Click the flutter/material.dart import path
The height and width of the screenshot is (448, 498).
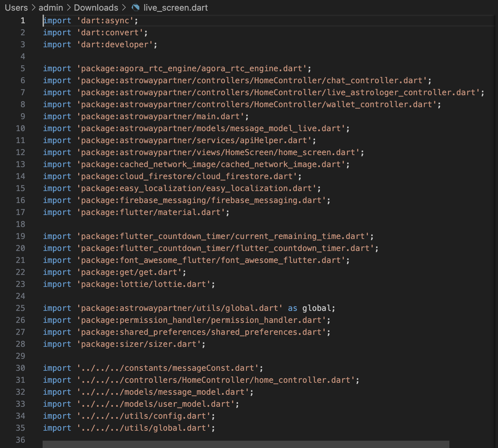click(151, 212)
